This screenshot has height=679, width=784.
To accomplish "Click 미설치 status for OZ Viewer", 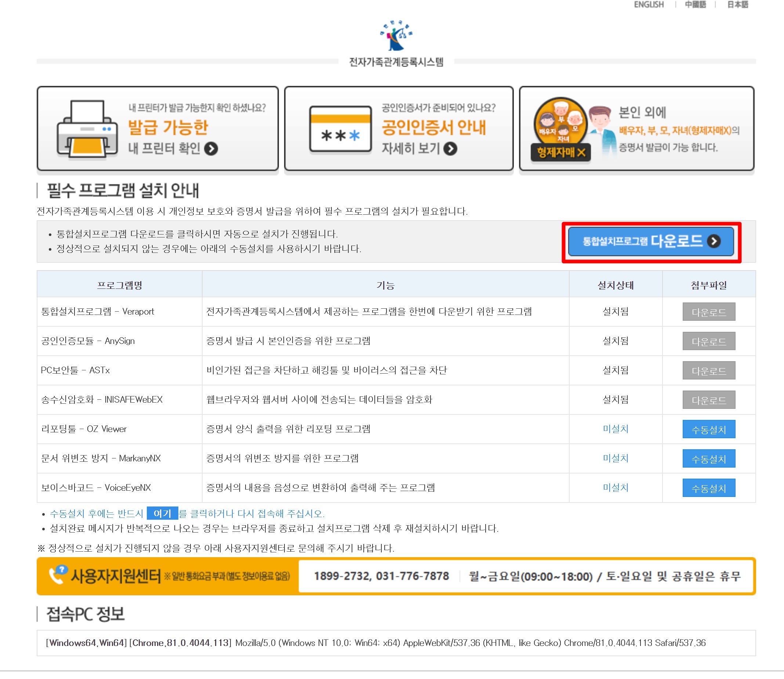I will tap(616, 429).
